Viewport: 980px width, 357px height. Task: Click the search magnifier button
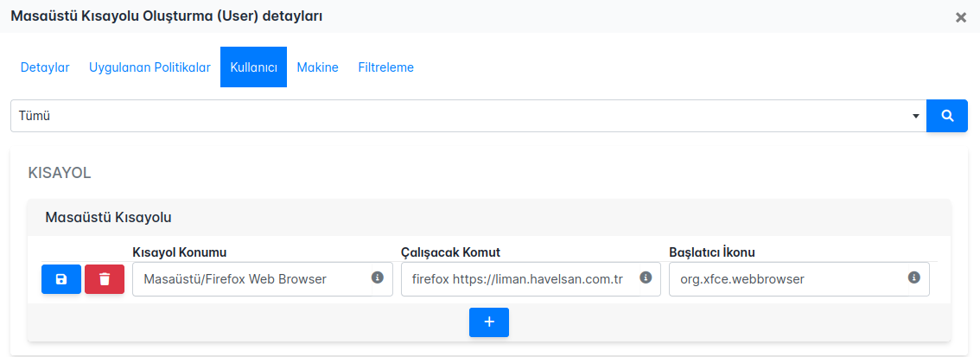(946, 116)
